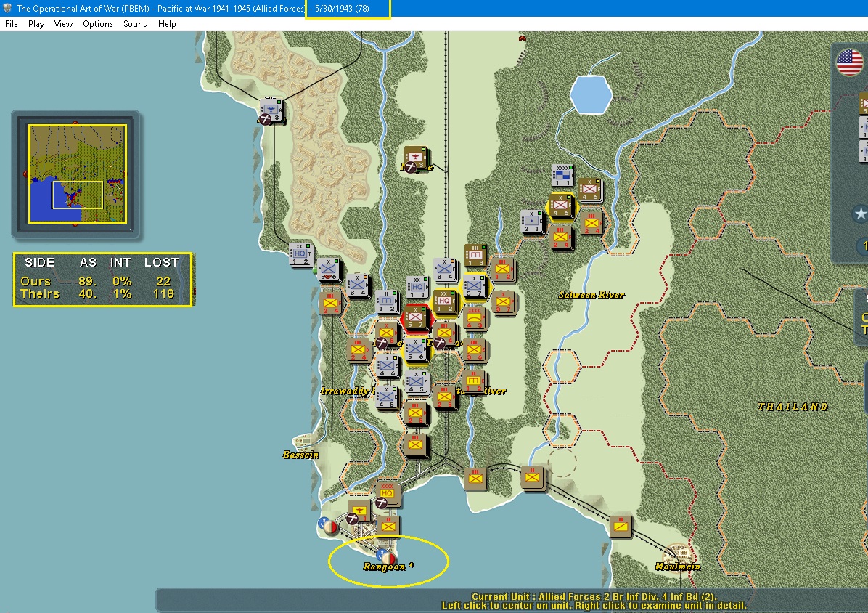Select the Japanese III unit on the north coast of the bay

pos(475,478)
